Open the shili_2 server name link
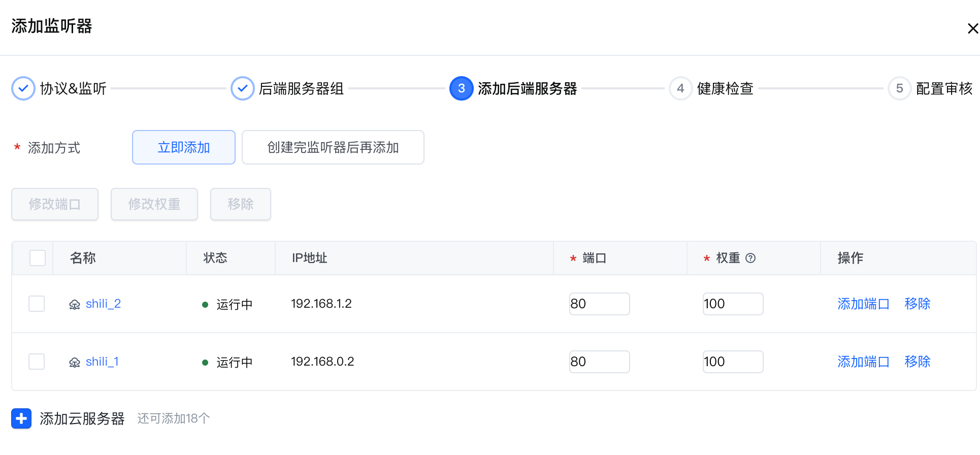Image resolution: width=980 pixels, height=455 pixels. (103, 304)
